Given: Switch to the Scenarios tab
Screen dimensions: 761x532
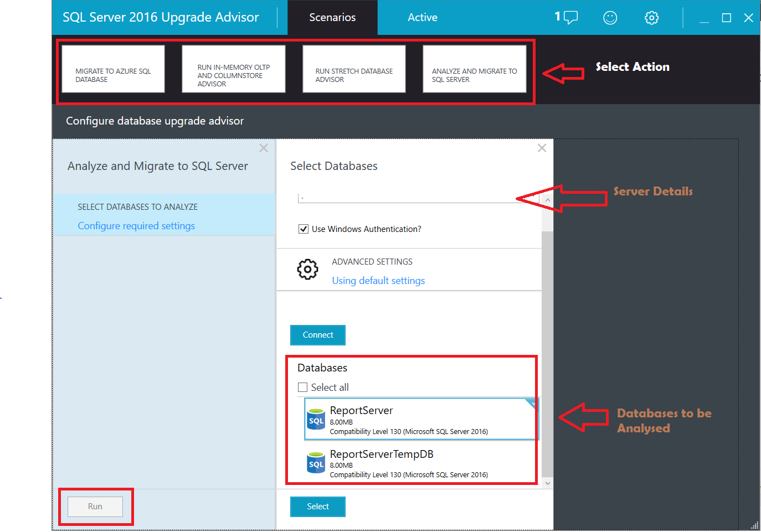Looking at the screenshot, I should (x=332, y=17).
